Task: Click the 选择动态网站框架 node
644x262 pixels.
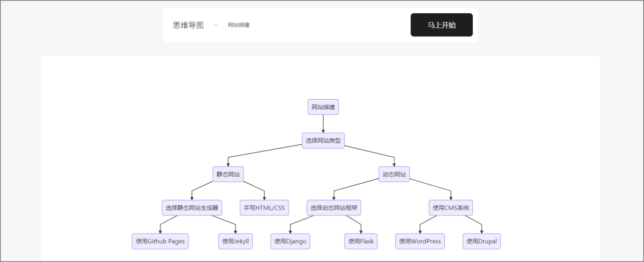Action: tap(334, 207)
